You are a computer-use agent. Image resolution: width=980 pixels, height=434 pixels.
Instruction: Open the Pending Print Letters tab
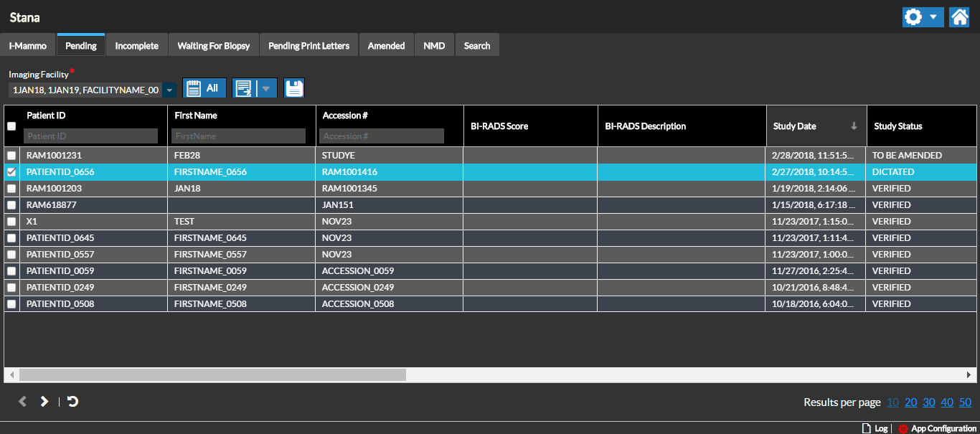308,46
